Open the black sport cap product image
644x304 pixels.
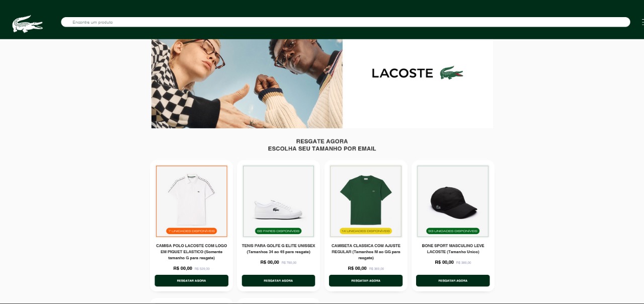453,201
